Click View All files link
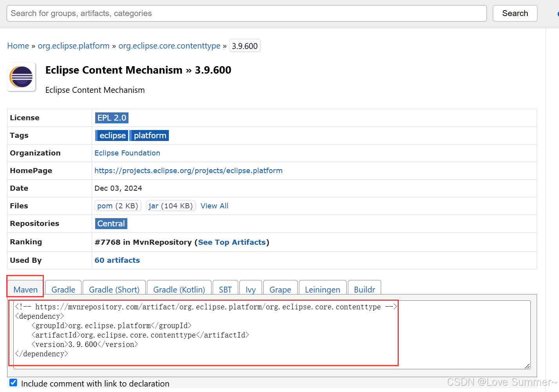This screenshot has width=559, height=392. [x=214, y=206]
